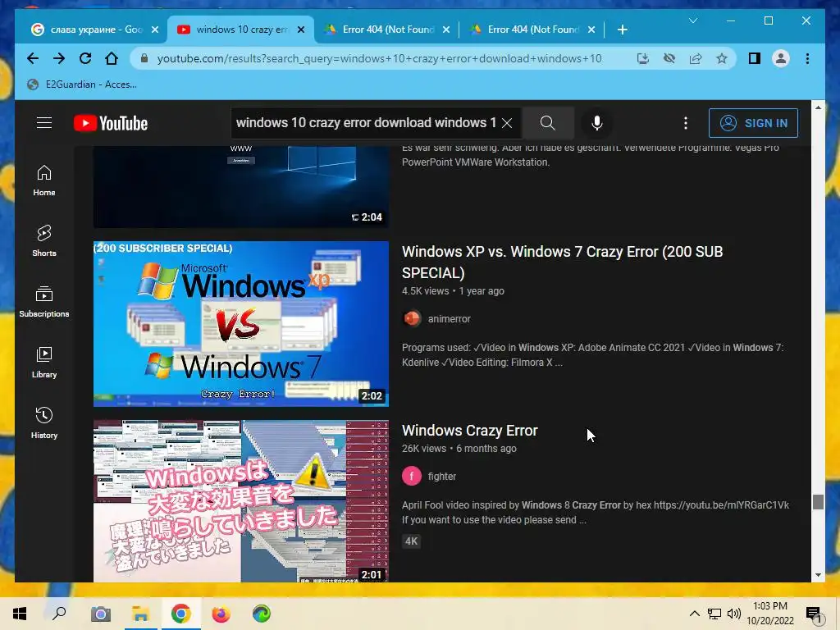Click the crossed-eye tracking icon in address bar

pos(669,58)
